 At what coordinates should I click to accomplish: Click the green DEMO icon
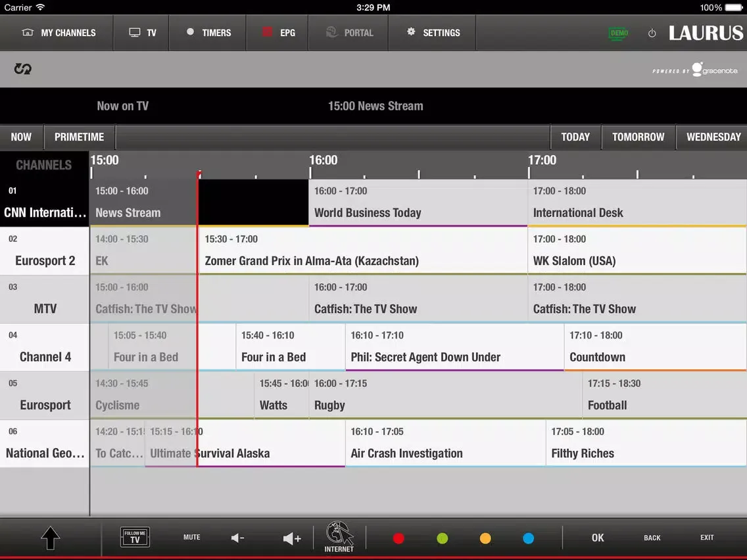(618, 34)
